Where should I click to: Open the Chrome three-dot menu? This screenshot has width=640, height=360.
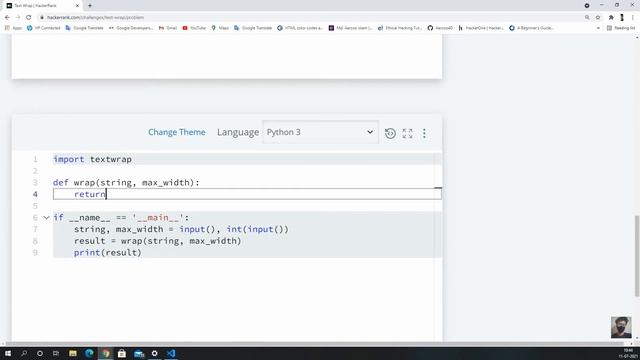633,18
